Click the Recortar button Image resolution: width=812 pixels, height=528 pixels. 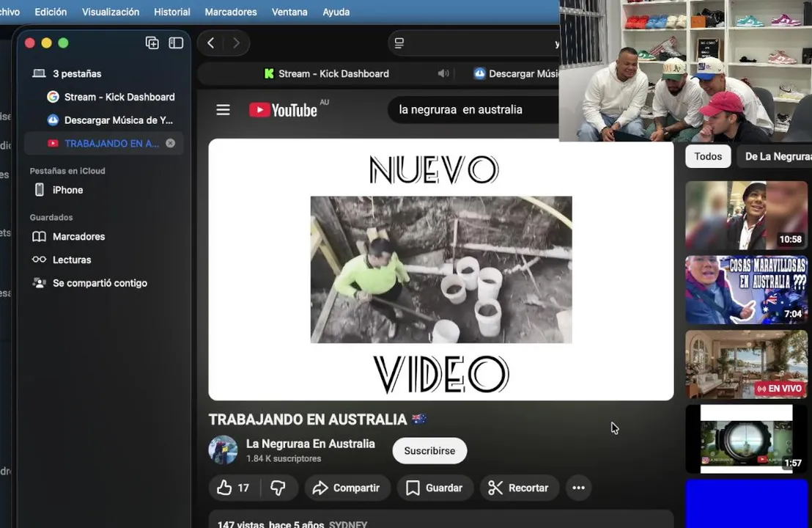coord(519,488)
